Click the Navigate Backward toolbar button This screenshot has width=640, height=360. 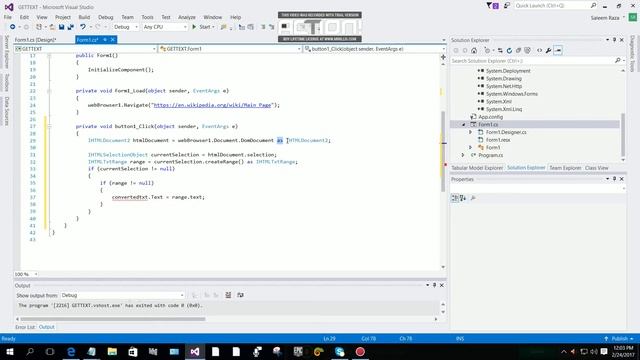point(13,27)
